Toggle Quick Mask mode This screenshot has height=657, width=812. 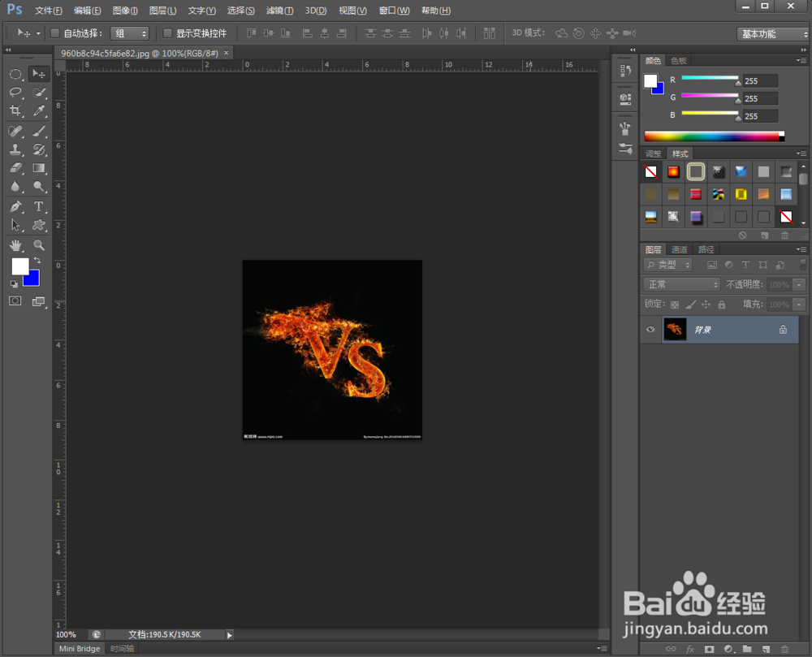(x=15, y=300)
